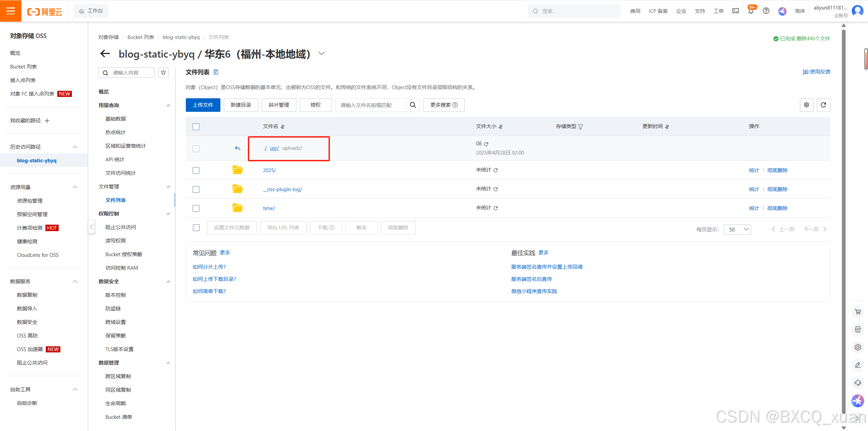868x431 pixels.
Task: Collapse the 用量查询 section
Action: tap(168, 105)
